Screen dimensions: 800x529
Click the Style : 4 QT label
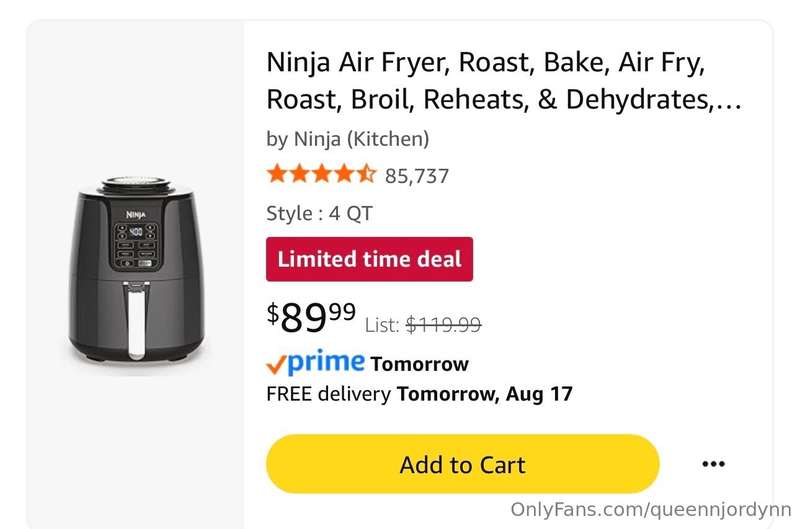(x=319, y=213)
